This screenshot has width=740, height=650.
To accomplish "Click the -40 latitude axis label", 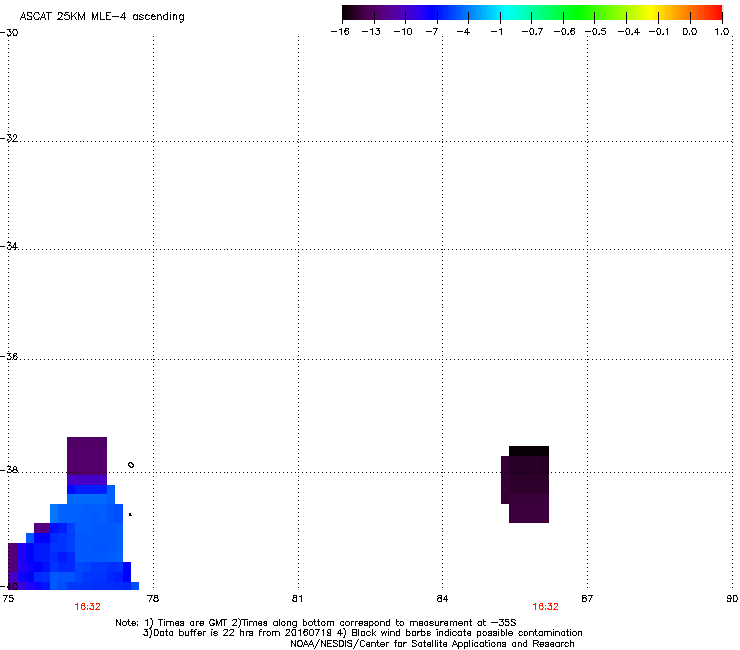I will pyautogui.click(x=9, y=586).
